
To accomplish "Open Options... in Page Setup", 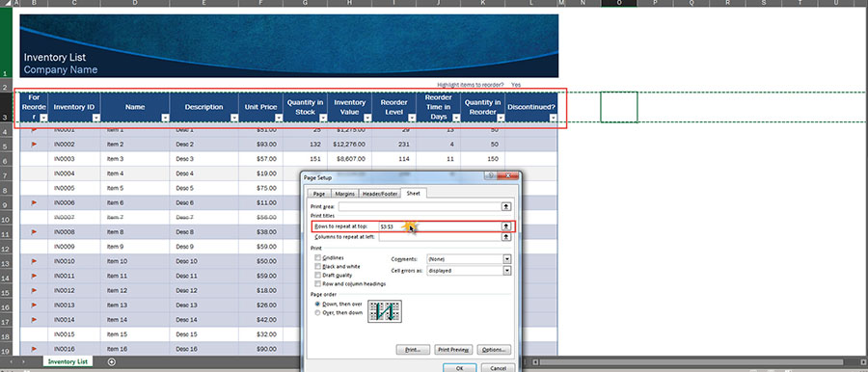I will (493, 350).
